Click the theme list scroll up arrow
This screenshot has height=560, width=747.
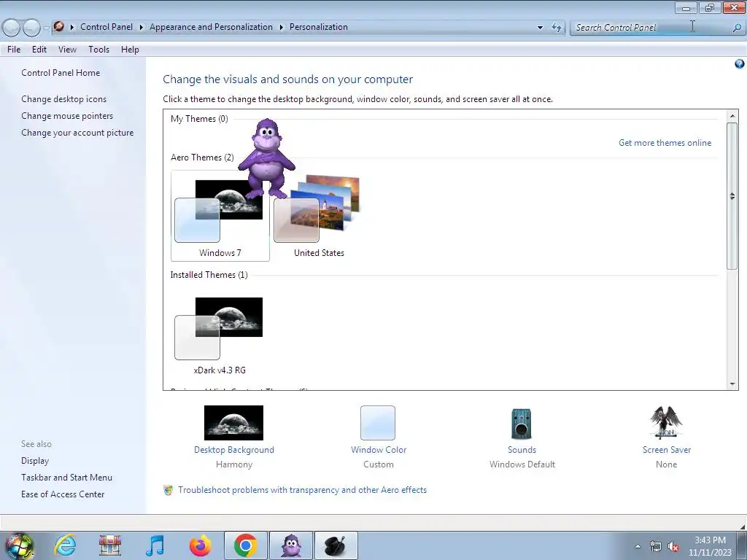pos(732,116)
